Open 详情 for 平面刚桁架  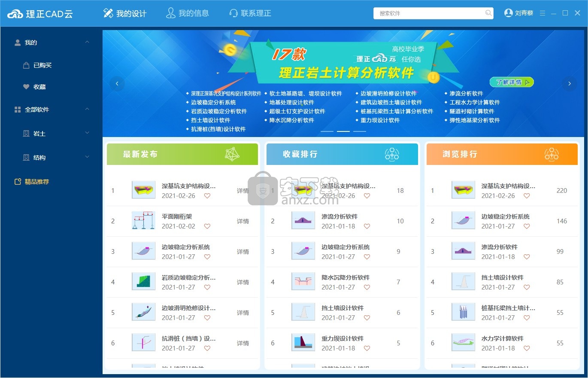(x=243, y=221)
